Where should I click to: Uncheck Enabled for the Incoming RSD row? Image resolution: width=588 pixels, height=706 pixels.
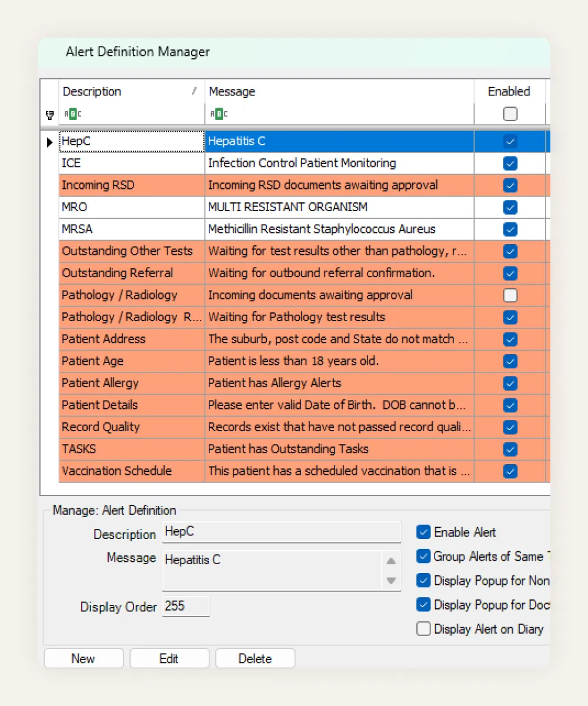click(510, 185)
